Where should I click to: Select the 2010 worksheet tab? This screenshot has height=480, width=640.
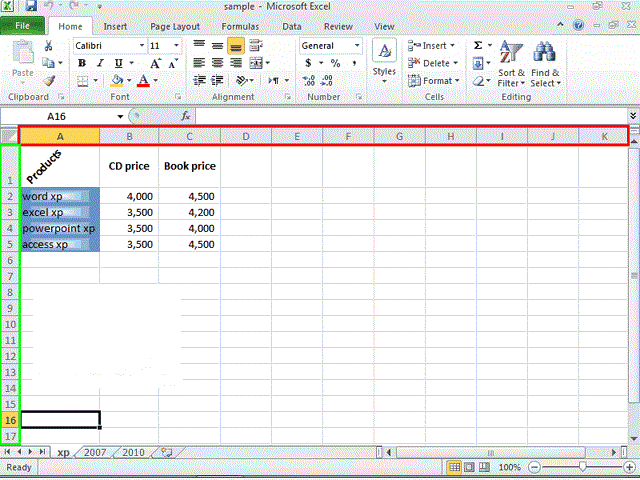click(x=133, y=452)
